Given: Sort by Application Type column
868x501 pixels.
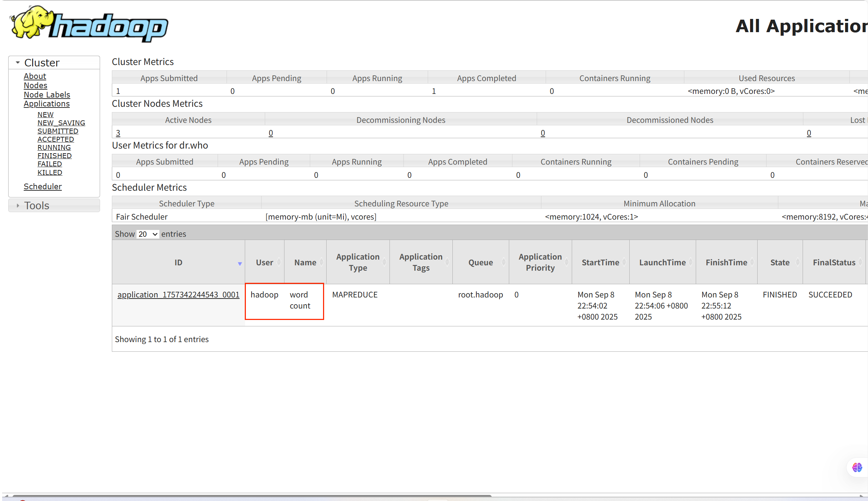Looking at the screenshot, I should tap(358, 262).
